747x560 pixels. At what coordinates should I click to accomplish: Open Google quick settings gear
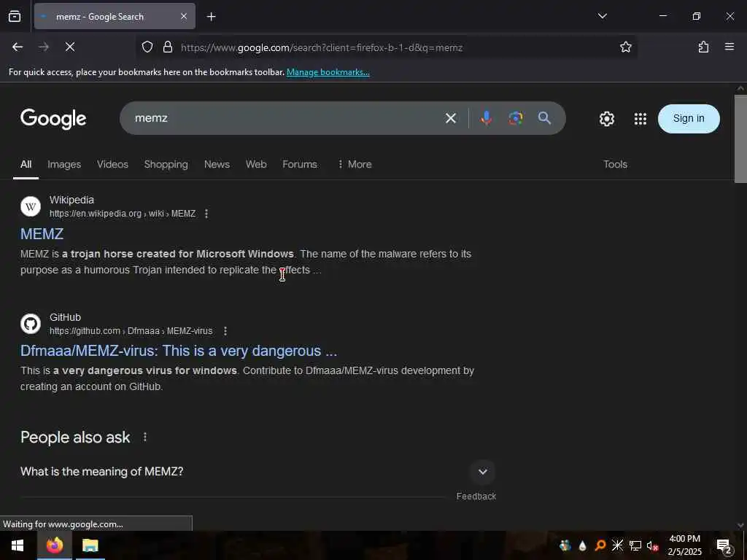pyautogui.click(x=606, y=119)
